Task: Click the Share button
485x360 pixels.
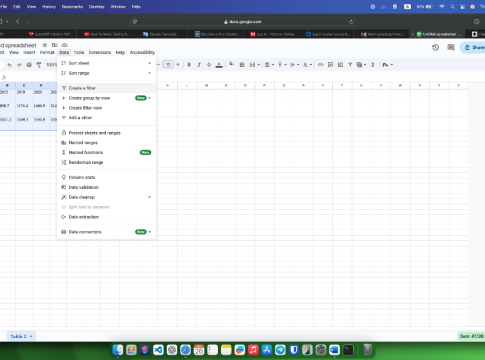Action: click(473, 47)
